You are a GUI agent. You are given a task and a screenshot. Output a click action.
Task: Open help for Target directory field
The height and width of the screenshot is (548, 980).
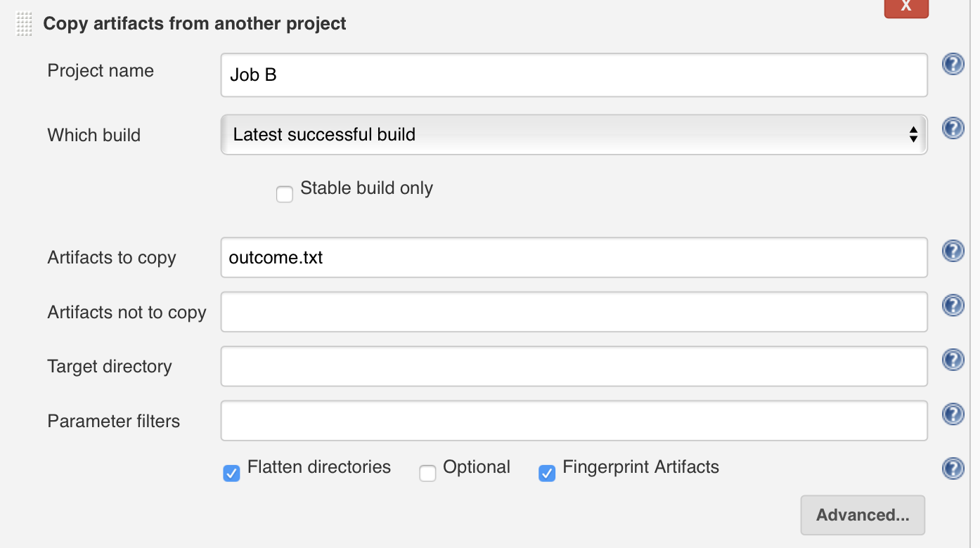click(x=953, y=360)
